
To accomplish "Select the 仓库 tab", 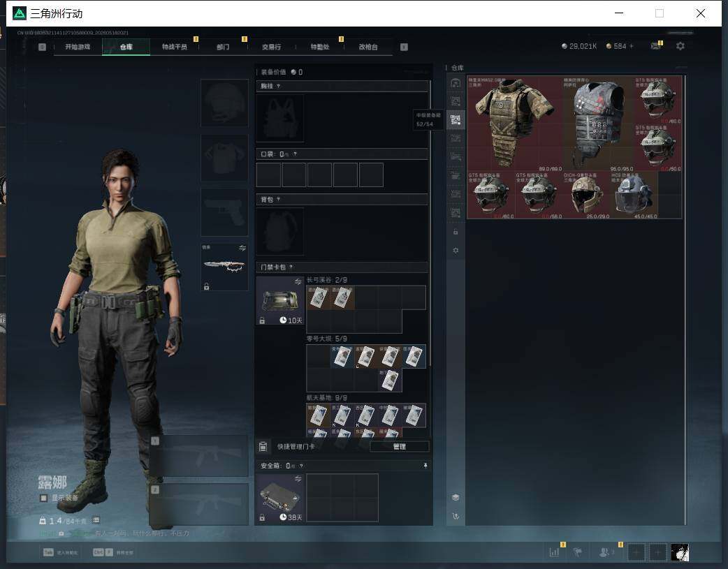I will click(x=126, y=47).
